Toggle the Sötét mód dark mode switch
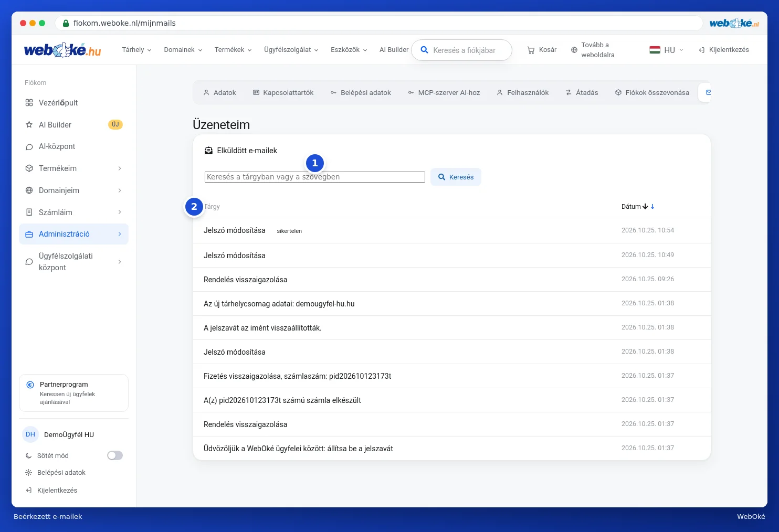779x532 pixels. [115, 455]
